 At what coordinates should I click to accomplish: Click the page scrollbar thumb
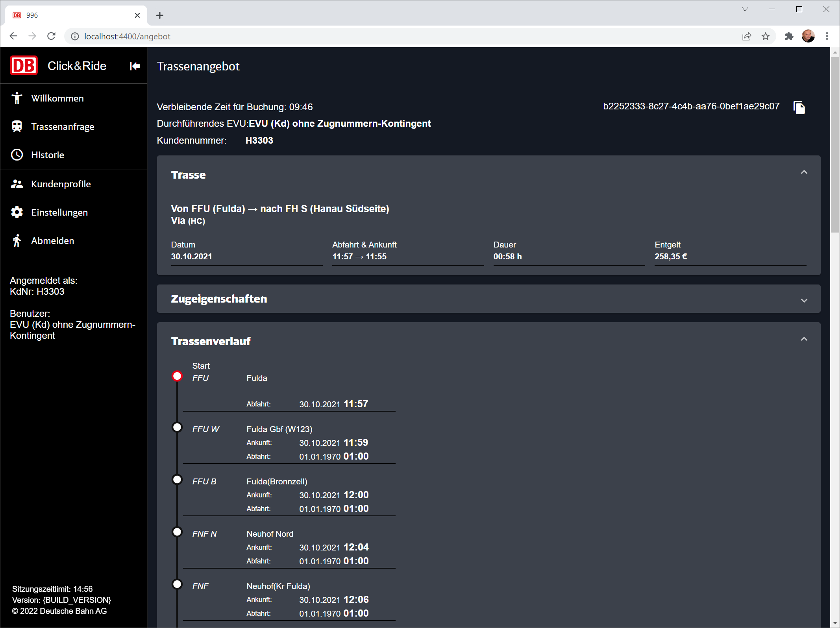tap(835, 144)
